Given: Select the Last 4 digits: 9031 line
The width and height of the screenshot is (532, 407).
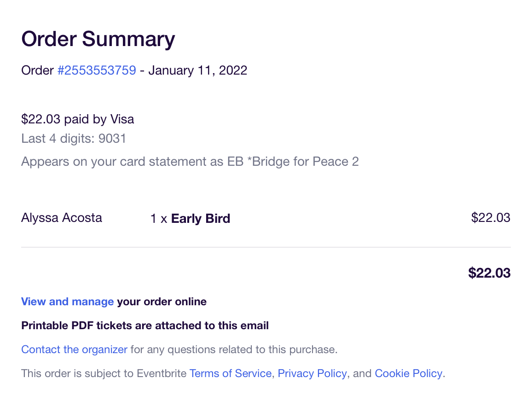Looking at the screenshot, I should tap(74, 139).
